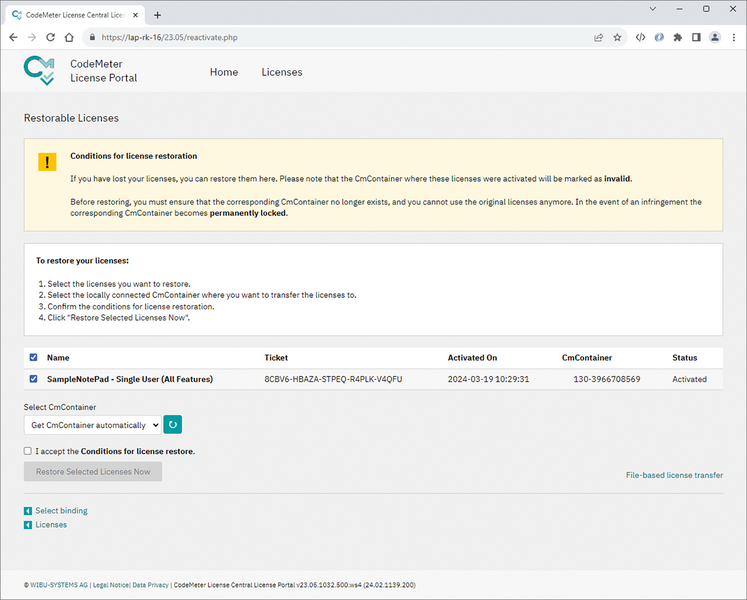Toggle the browser side panel icon
The image size is (747, 600).
[x=696, y=37]
